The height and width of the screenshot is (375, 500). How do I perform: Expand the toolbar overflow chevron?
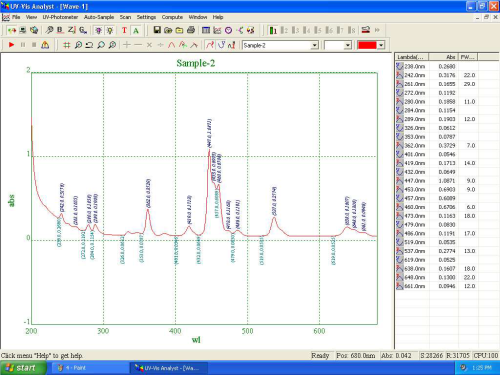[377, 30]
